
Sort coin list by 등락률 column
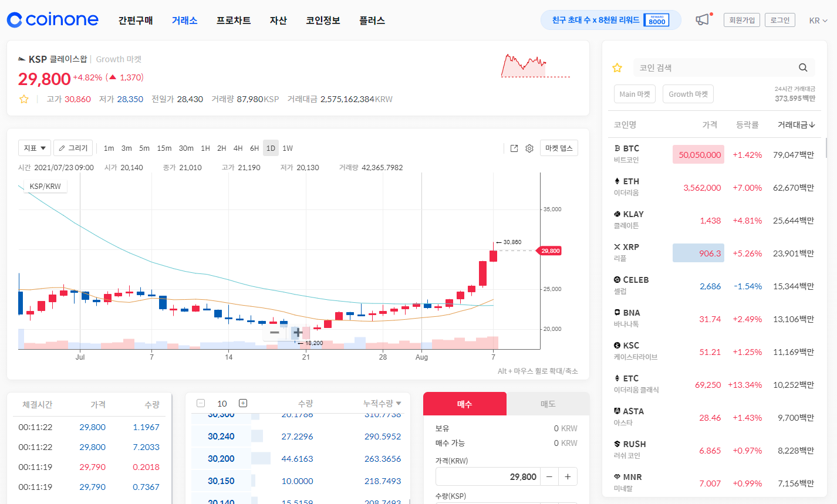pos(747,125)
